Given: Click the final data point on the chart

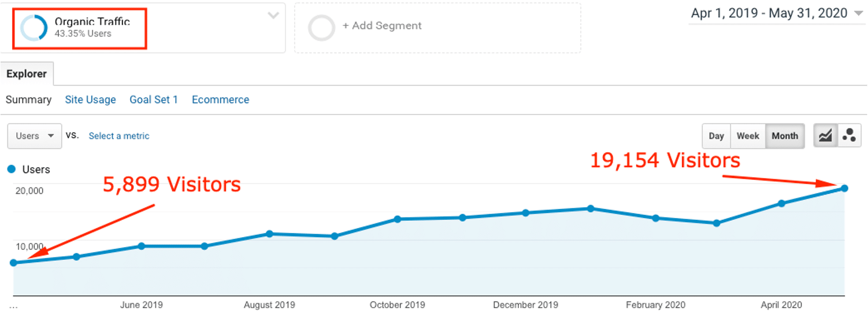Looking at the screenshot, I should (844, 188).
